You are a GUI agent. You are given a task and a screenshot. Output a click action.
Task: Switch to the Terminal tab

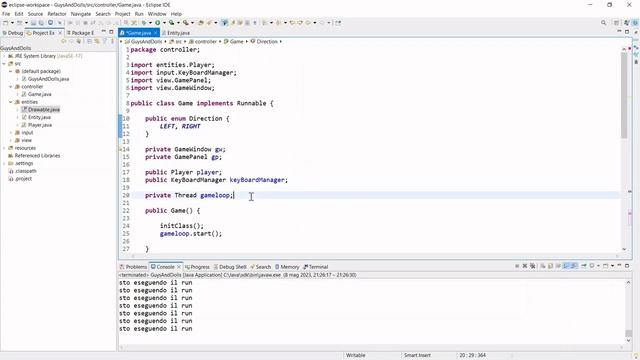pos(316,267)
